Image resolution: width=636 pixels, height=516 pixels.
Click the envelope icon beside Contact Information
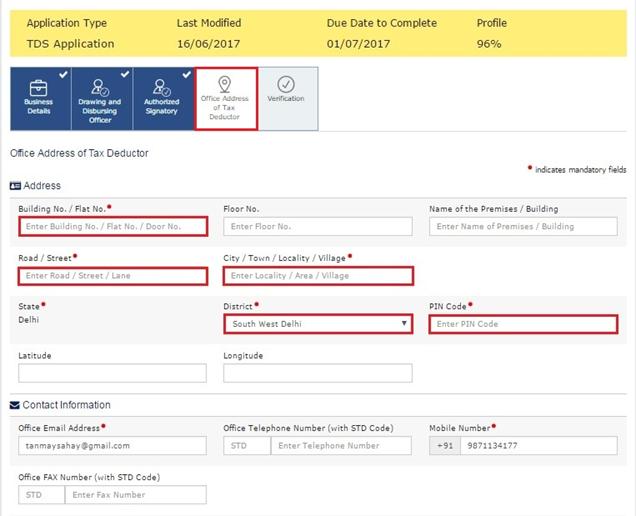click(15, 405)
